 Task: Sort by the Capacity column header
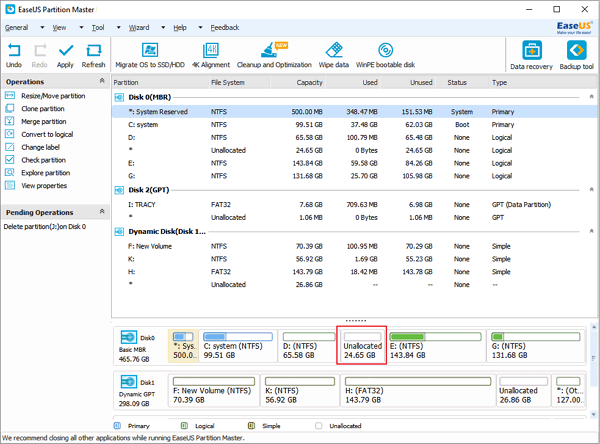(298, 82)
